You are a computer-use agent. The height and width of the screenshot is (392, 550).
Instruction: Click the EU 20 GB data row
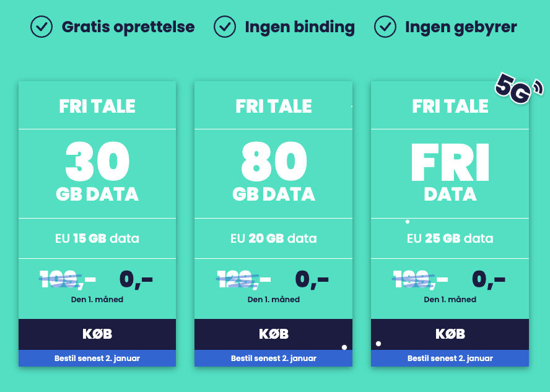pos(274,238)
